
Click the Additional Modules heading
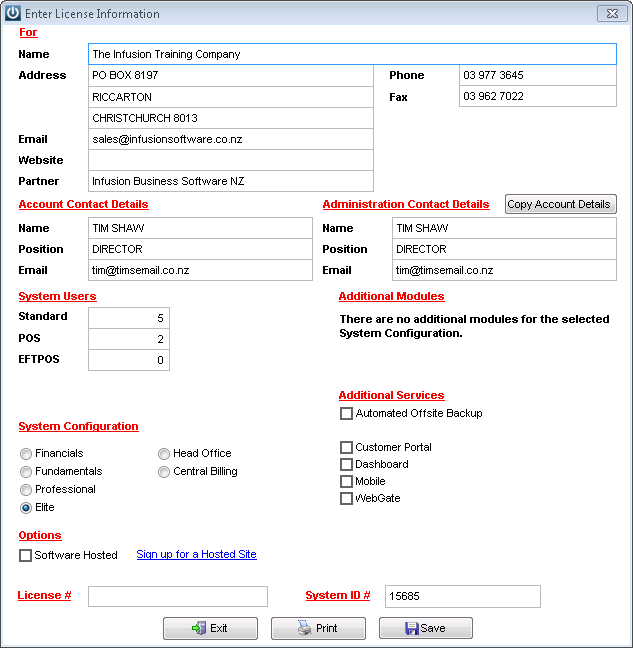[x=392, y=296]
